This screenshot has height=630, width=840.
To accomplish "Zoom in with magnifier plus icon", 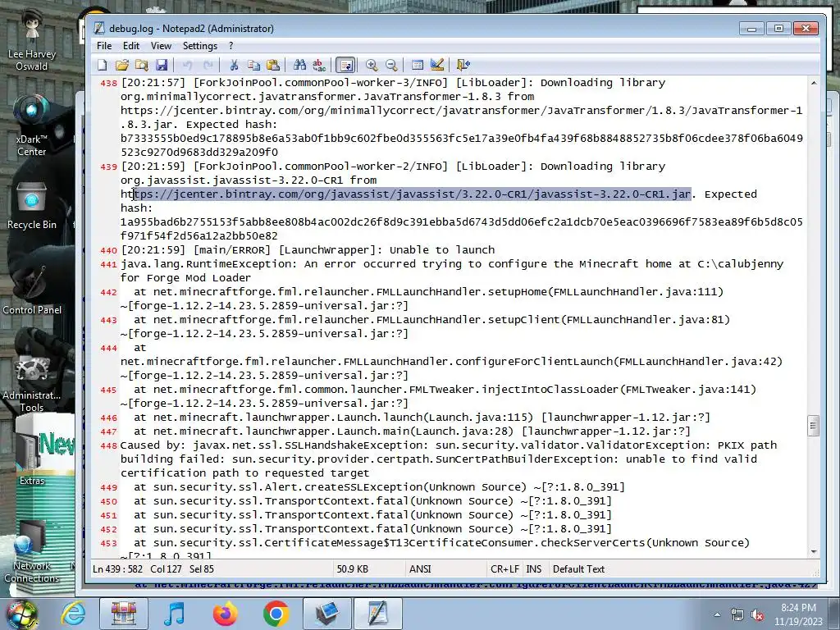I will [x=372, y=65].
